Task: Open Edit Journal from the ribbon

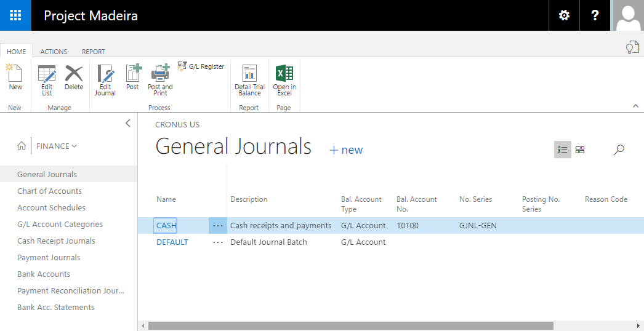Action: coord(105,79)
